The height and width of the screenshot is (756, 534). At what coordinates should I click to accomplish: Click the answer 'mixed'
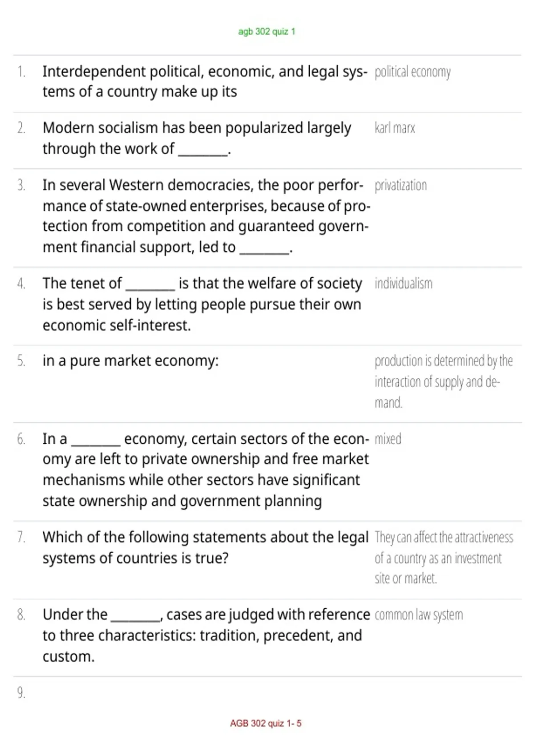pyautogui.click(x=388, y=439)
